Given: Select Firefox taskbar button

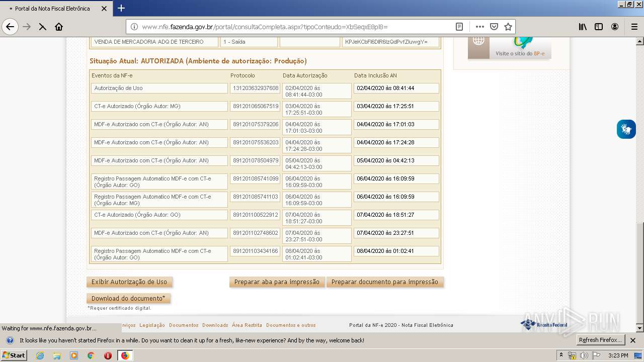Looking at the screenshot, I should click(125, 355).
